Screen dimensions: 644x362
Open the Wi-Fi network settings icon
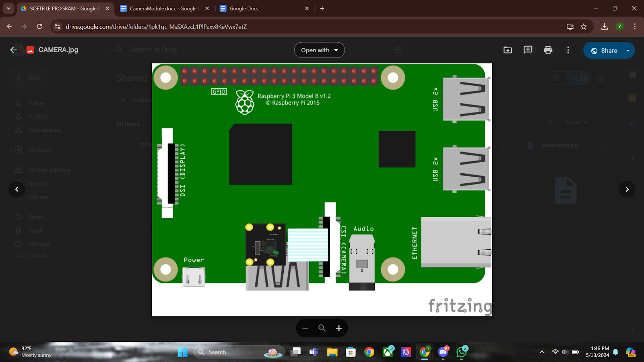[x=555, y=352]
